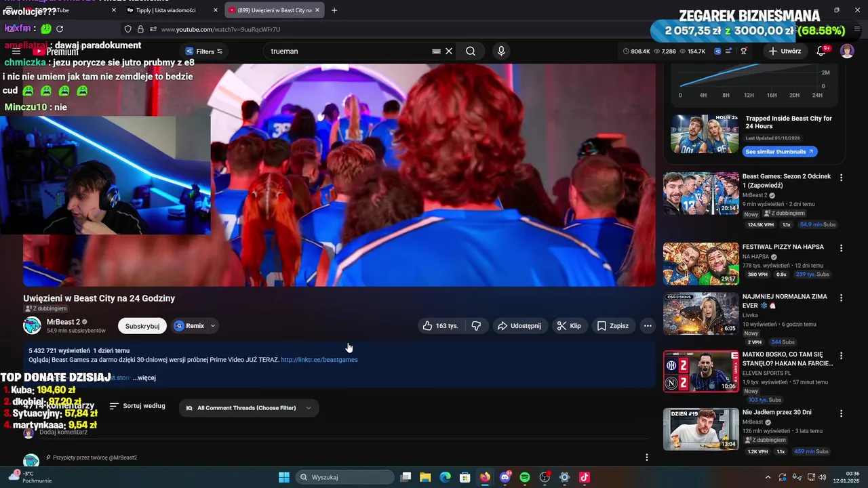Like the video (163 tys.)
Image resolution: width=868 pixels, height=488 pixels.
tap(441, 326)
